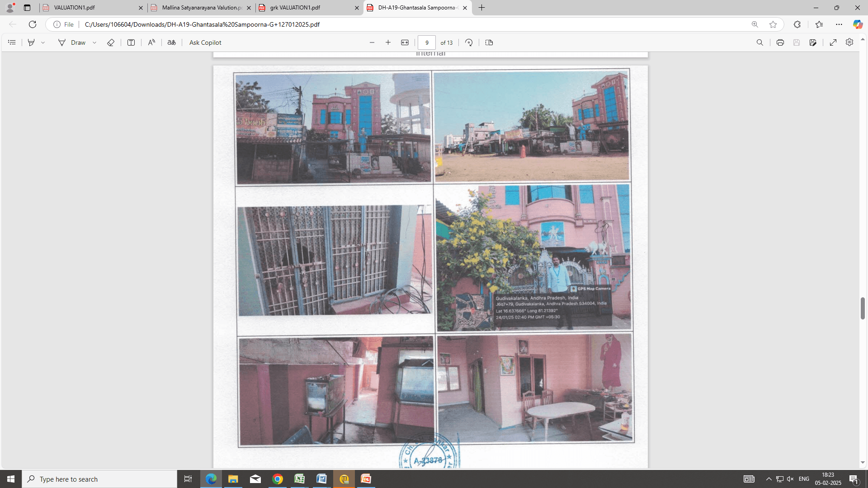Open the Translate tool
The height and width of the screenshot is (488, 868).
click(x=172, y=42)
